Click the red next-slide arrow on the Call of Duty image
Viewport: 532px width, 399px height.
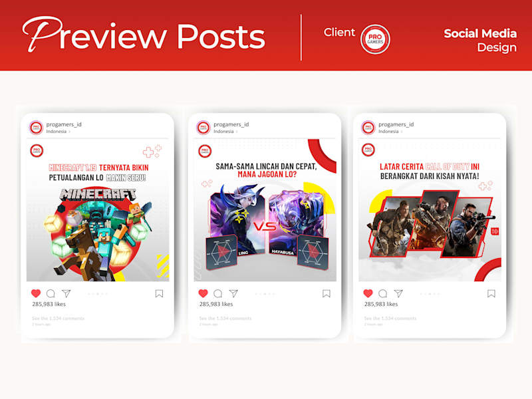pyautogui.click(x=495, y=231)
